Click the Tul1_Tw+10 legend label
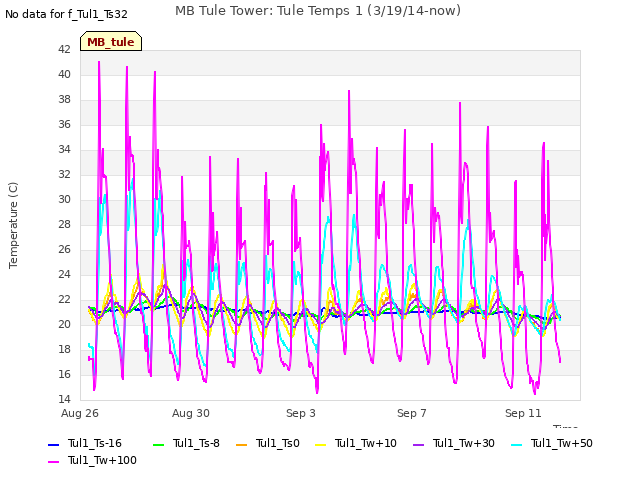 366,443
